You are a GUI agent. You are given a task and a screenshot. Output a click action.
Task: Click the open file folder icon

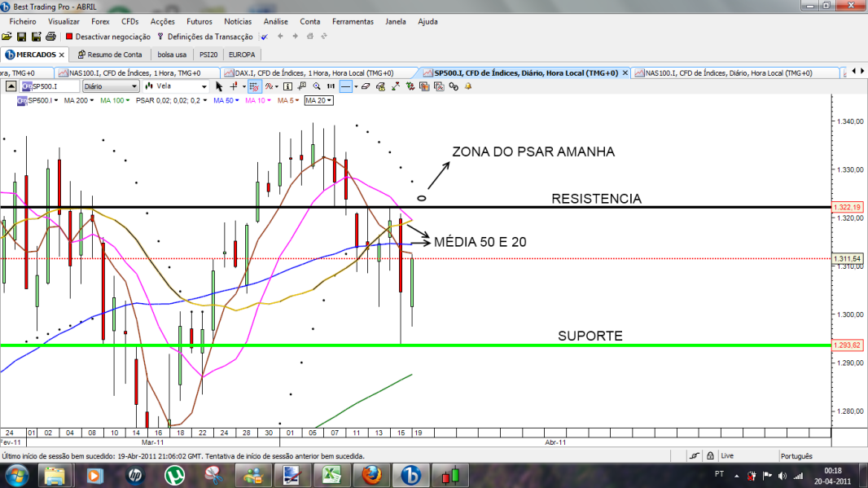click(x=7, y=37)
